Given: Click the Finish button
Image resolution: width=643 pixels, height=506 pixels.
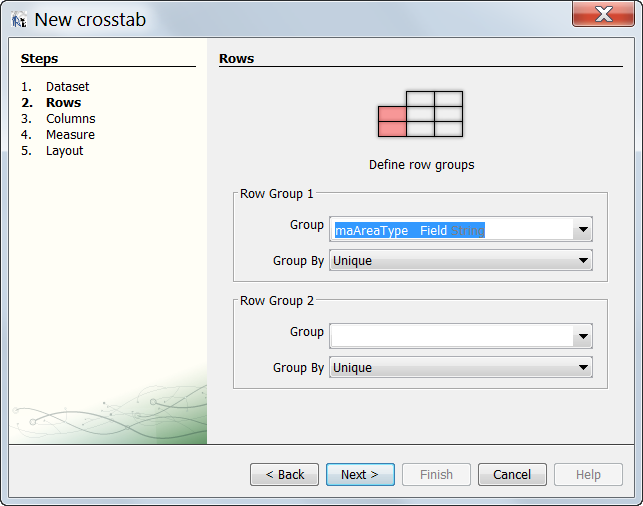Looking at the screenshot, I should click(x=436, y=474).
